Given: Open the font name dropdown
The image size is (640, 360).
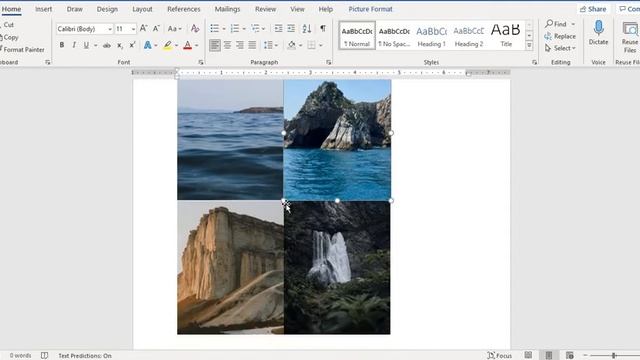Looking at the screenshot, I should click(110, 29).
